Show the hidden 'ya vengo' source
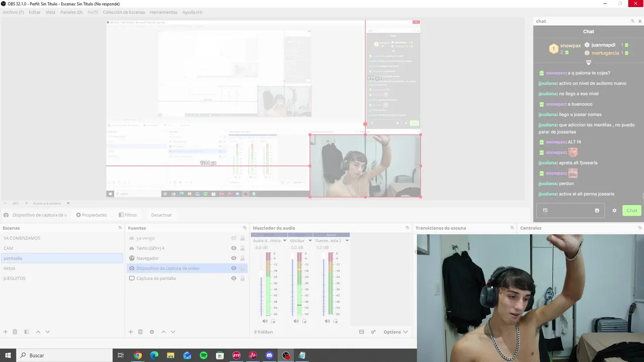 [233, 238]
